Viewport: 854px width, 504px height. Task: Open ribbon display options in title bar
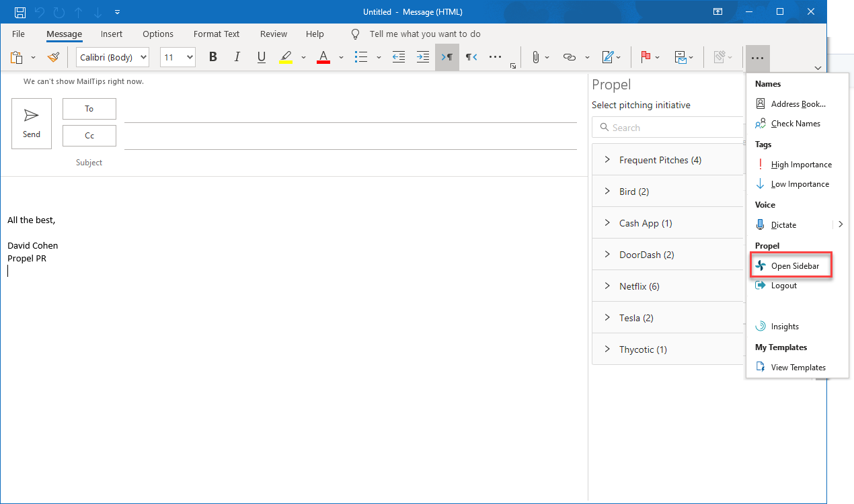click(718, 12)
